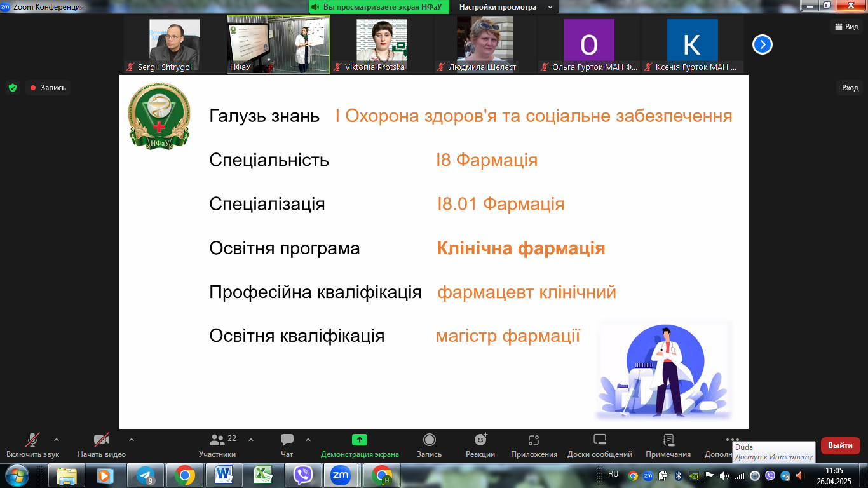868x488 pixels.
Task: Click network signal bars tray icon
Action: [740, 475]
